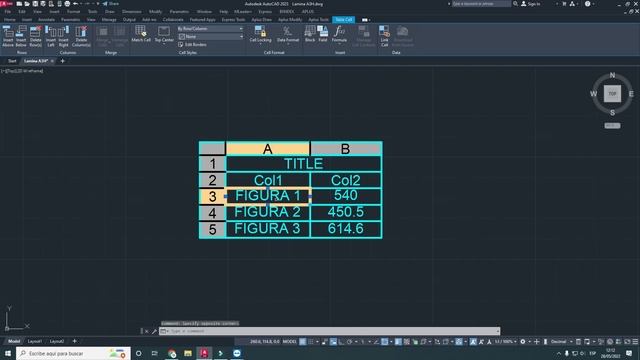Viewport: 640px width, 360px height.
Task: Open the Top Center alignment dropdown
Action: pyautogui.click(x=164, y=35)
